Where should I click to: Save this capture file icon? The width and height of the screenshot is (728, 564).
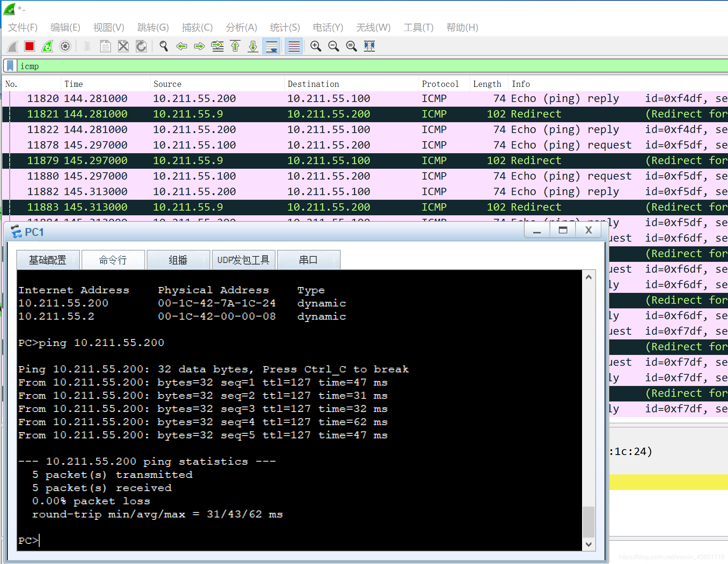(105, 47)
